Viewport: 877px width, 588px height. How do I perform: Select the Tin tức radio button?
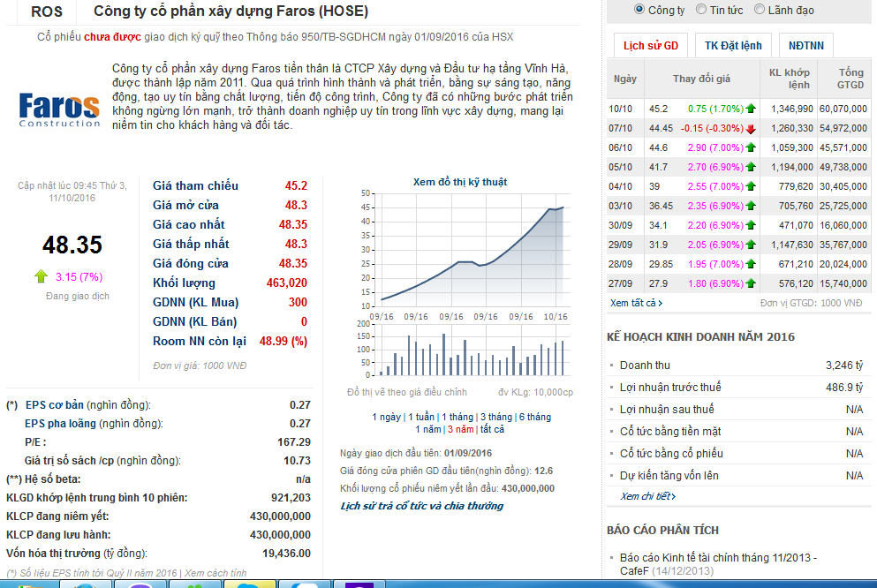coord(701,9)
